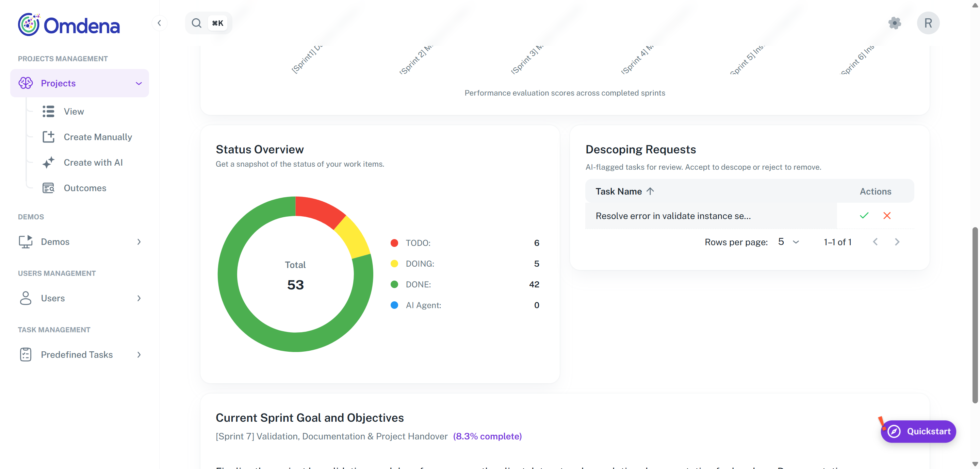Select View under Projects
Screen dimensions: 980x469
point(74,111)
